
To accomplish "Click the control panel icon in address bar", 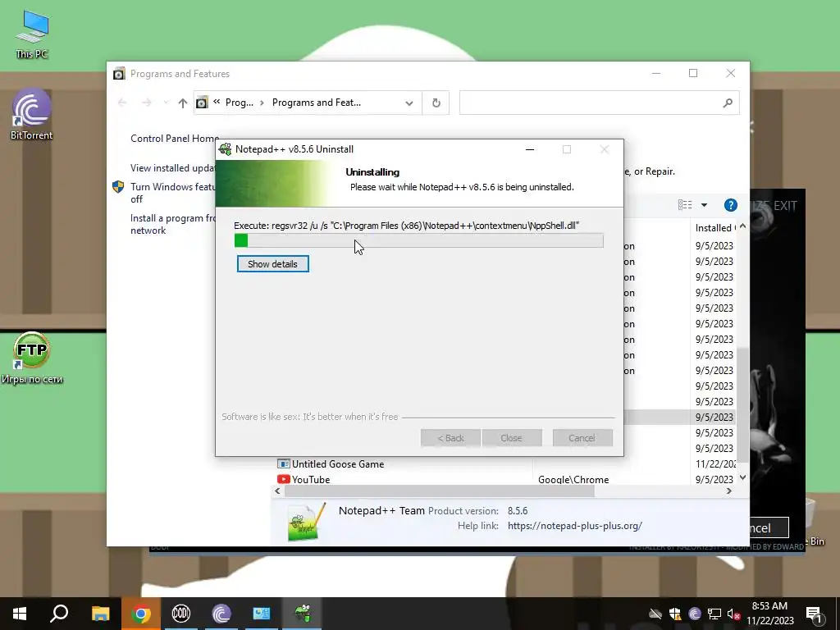I will [202, 103].
